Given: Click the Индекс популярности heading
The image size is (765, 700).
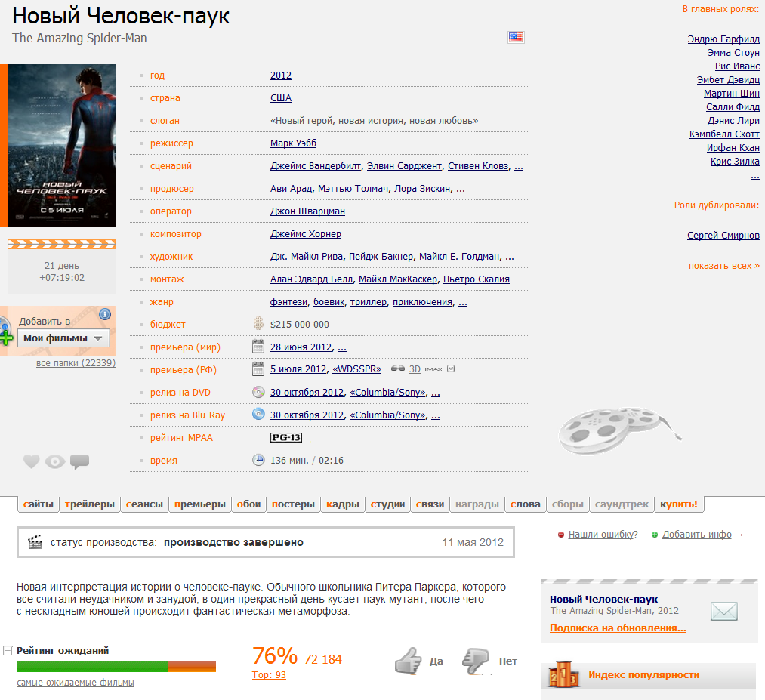Looking at the screenshot, I should pyautogui.click(x=643, y=675).
